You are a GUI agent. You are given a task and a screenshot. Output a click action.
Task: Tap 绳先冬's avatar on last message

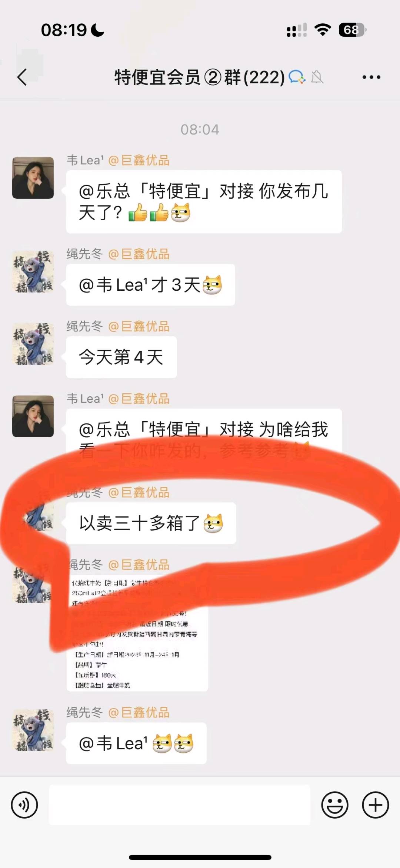pos(33,730)
